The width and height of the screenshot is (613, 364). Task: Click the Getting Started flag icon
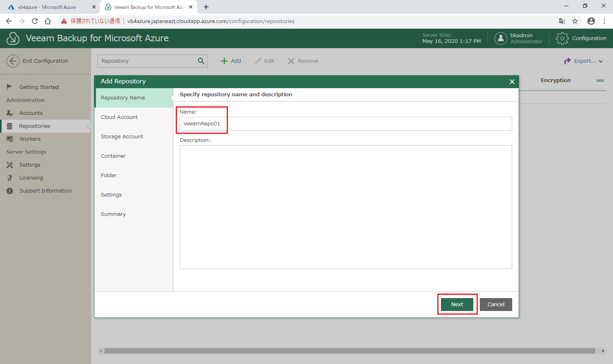[10, 87]
